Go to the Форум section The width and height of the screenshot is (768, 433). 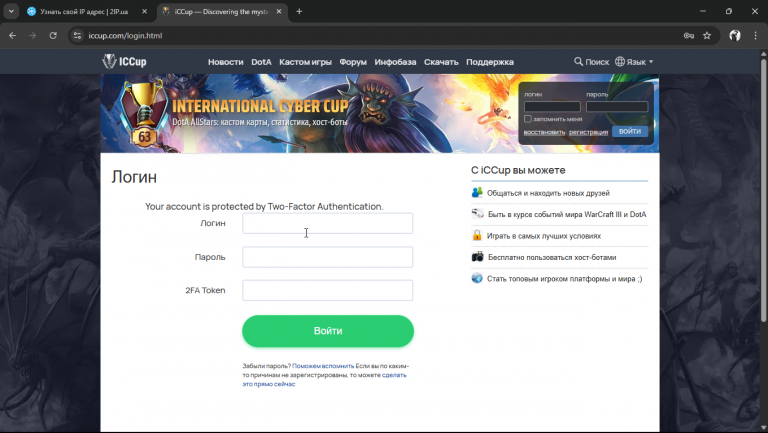point(353,62)
